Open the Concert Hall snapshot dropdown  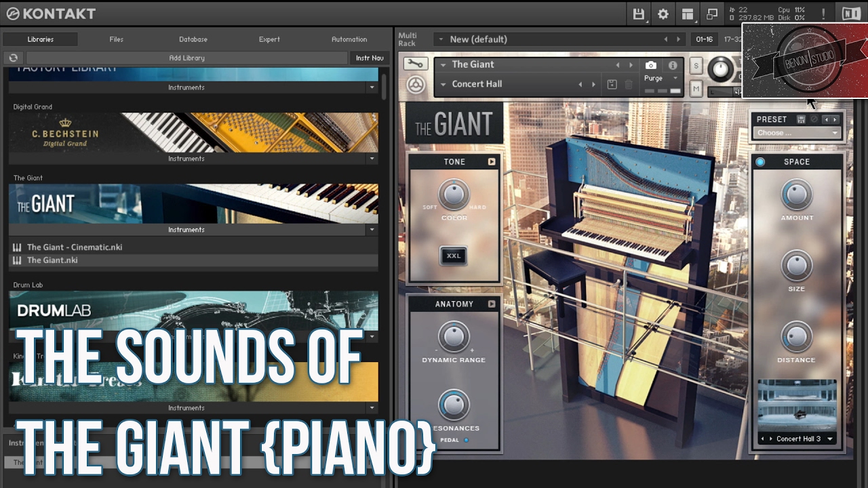(443, 85)
